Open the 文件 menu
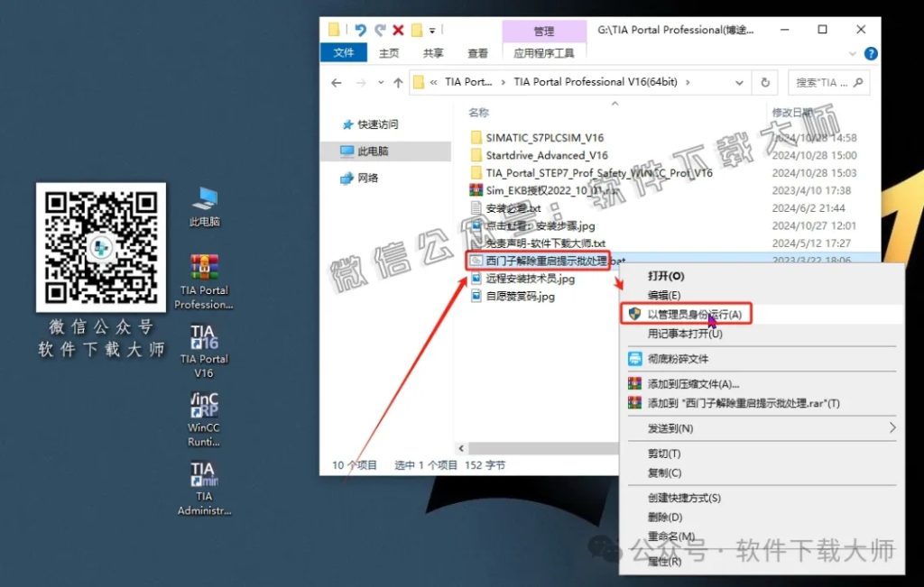924x587 pixels. pyautogui.click(x=344, y=52)
